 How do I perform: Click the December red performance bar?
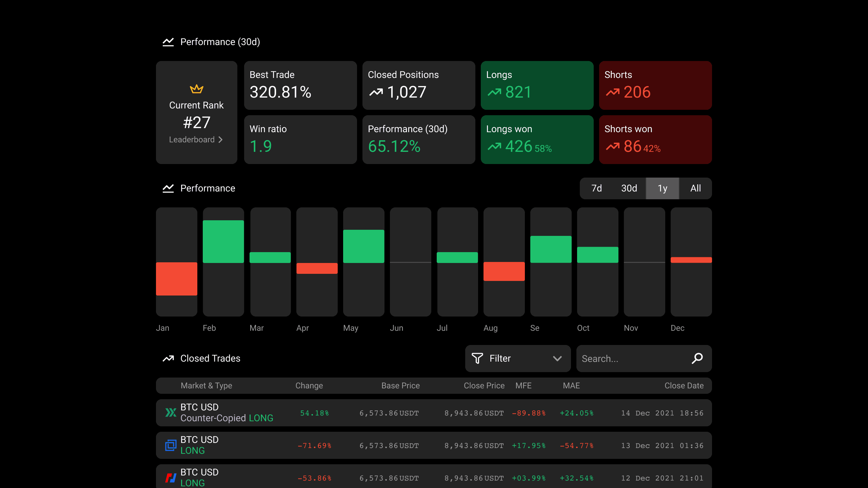click(691, 260)
